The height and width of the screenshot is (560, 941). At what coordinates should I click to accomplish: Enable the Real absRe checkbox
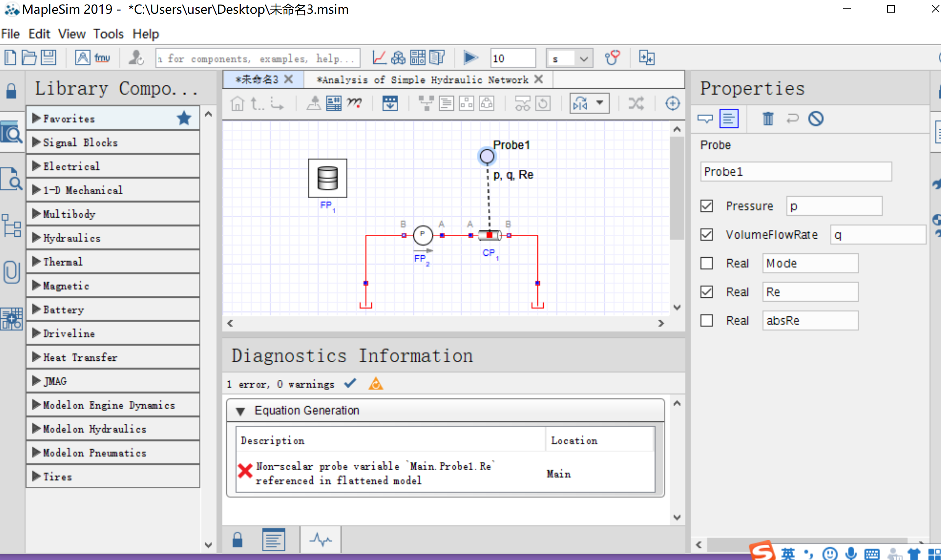point(707,320)
